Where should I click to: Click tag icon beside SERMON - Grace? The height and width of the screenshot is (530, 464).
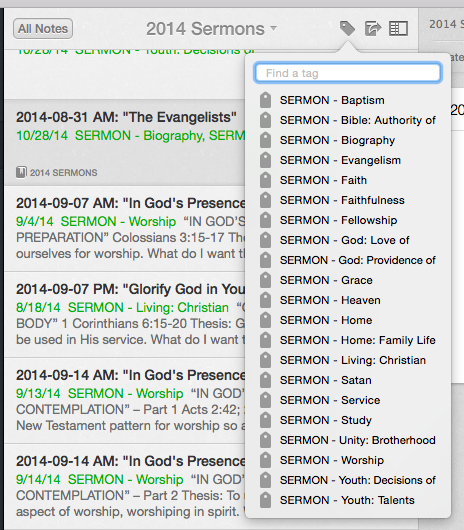(x=266, y=280)
